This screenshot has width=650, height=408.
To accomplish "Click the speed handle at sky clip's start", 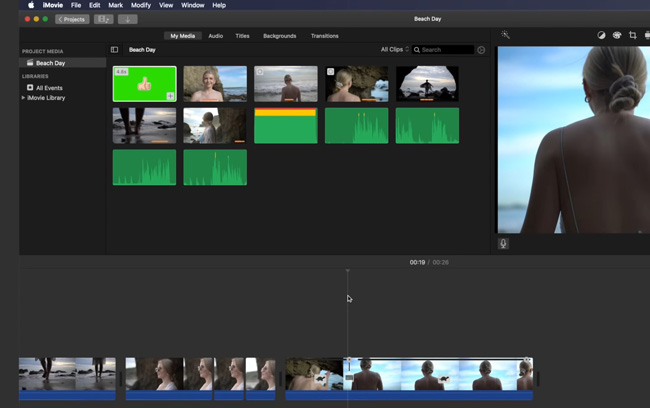I will tap(349, 360).
